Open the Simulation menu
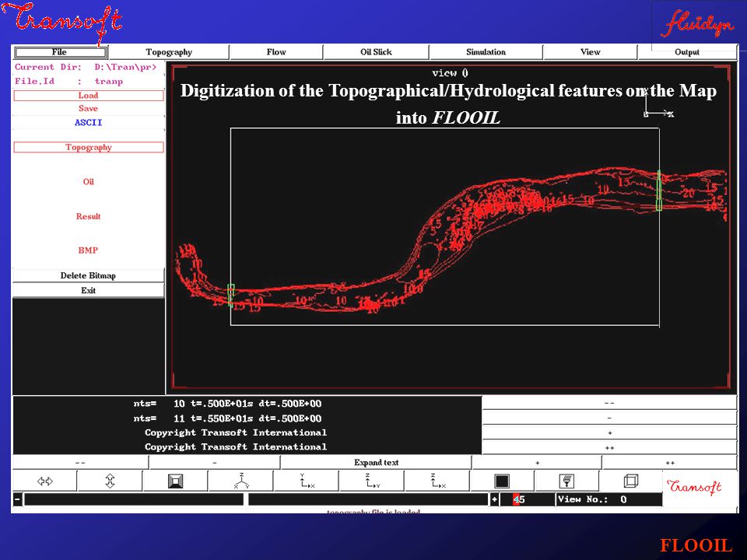747x560 pixels. [486, 52]
